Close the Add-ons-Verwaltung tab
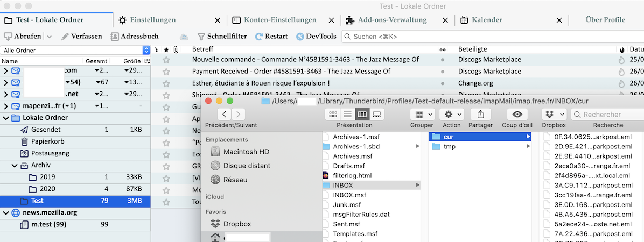The width and height of the screenshot is (644, 242). click(445, 20)
